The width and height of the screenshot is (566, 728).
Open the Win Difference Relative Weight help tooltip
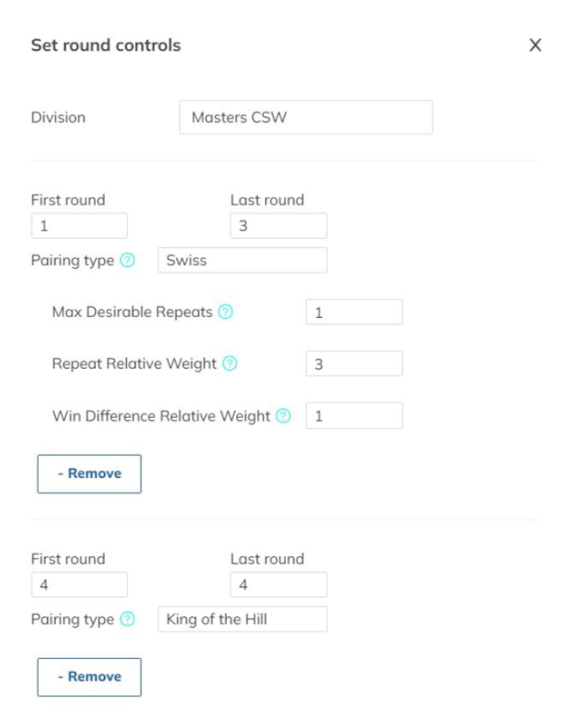[284, 416]
